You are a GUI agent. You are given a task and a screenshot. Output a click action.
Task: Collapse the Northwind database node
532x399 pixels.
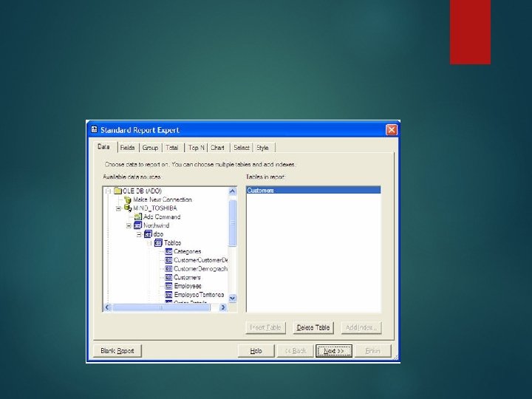coord(129,226)
